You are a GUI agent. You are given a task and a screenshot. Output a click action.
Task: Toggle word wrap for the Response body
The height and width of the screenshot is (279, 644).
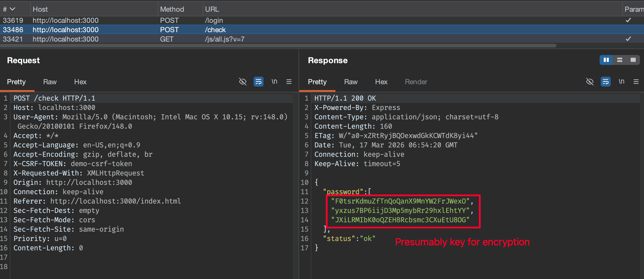[x=605, y=82]
